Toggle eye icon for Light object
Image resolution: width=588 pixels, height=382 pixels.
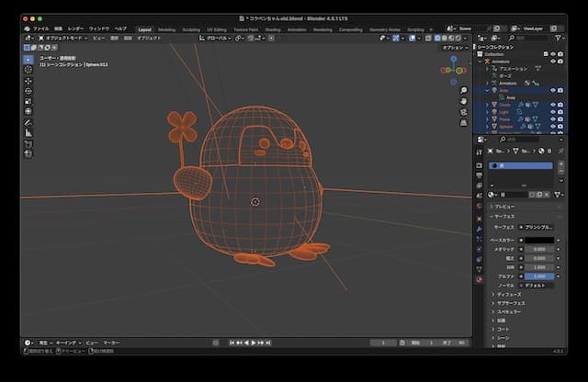tap(553, 112)
